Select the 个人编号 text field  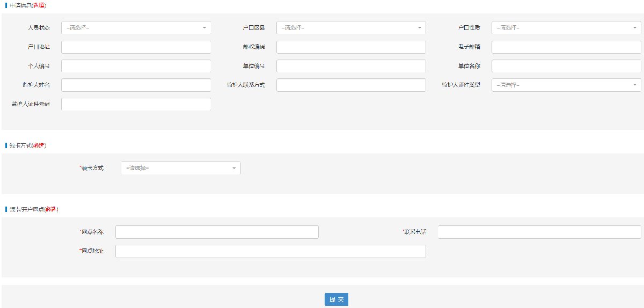(136, 66)
